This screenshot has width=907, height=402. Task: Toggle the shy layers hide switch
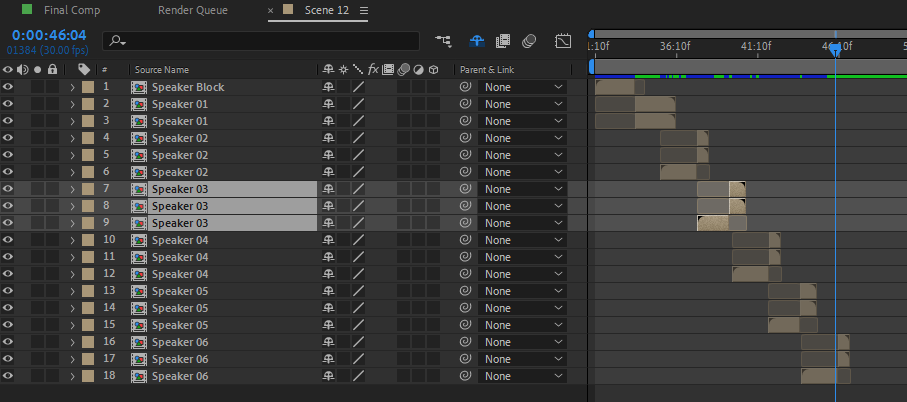tap(477, 41)
